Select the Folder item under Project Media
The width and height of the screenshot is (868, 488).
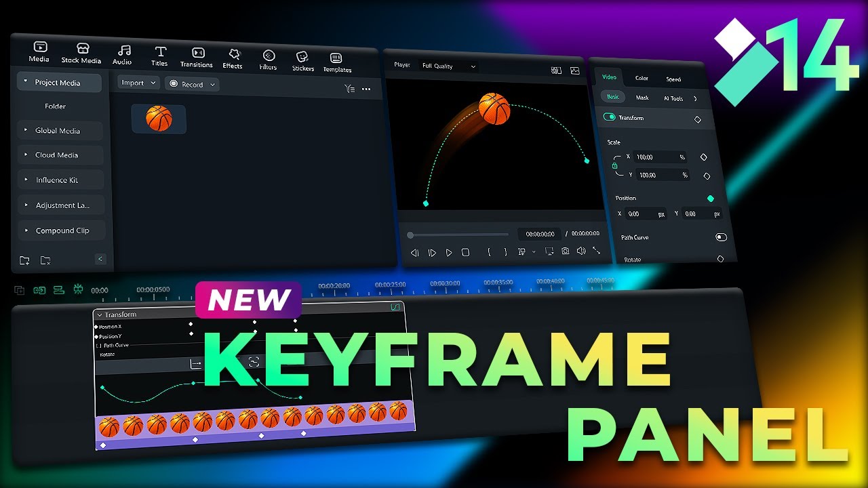tap(56, 106)
